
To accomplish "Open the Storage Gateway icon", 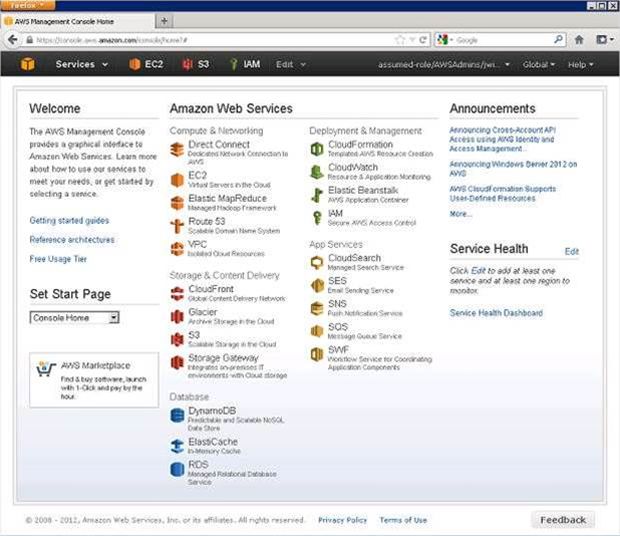I will pyautogui.click(x=177, y=362).
